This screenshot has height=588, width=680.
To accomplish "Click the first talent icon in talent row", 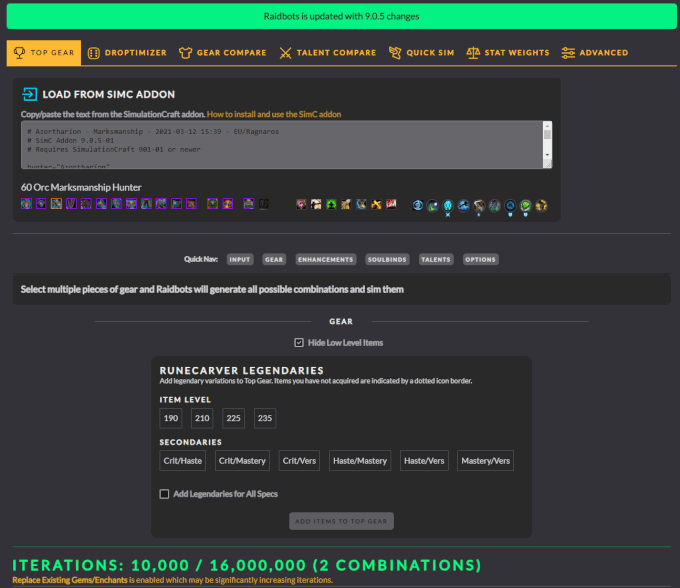I will pyautogui.click(x=301, y=204).
